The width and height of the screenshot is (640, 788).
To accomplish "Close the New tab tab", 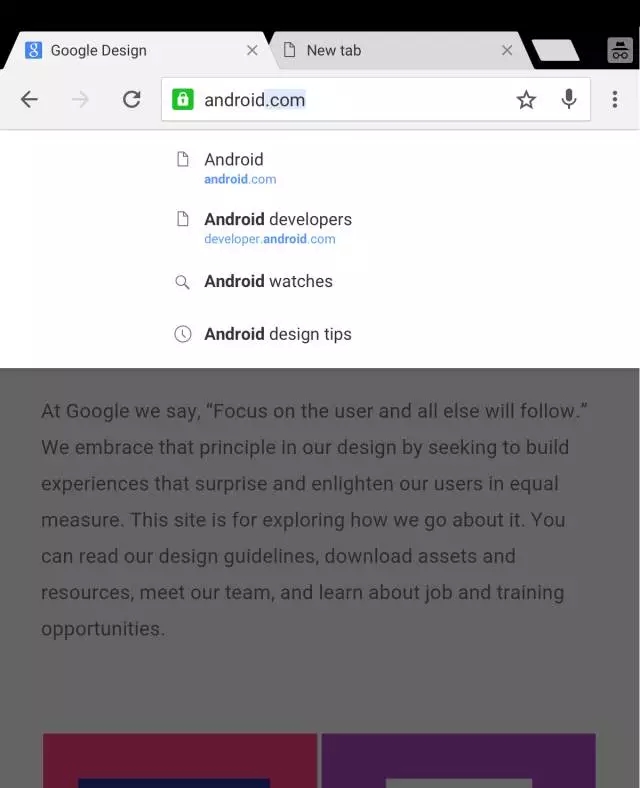I will click(x=507, y=50).
